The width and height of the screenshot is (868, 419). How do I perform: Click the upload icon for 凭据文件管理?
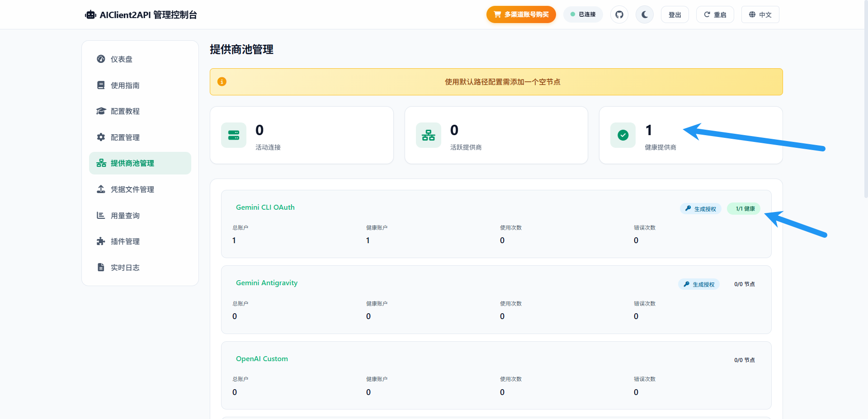101,189
